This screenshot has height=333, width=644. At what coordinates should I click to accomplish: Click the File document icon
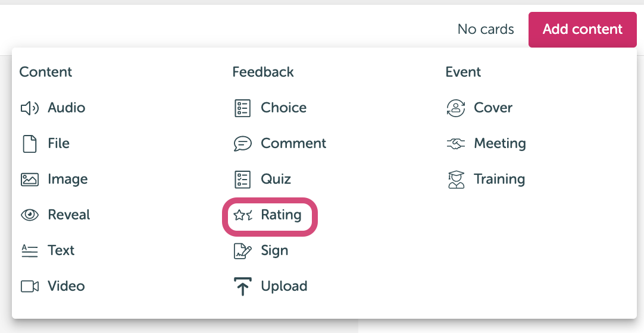[x=30, y=143]
